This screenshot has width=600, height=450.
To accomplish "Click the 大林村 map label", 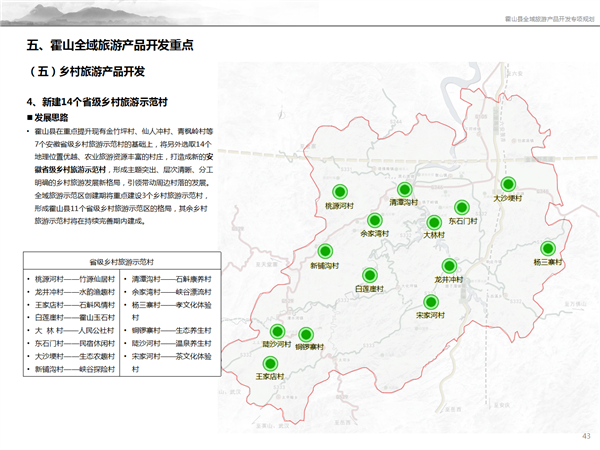I will coord(434,235).
